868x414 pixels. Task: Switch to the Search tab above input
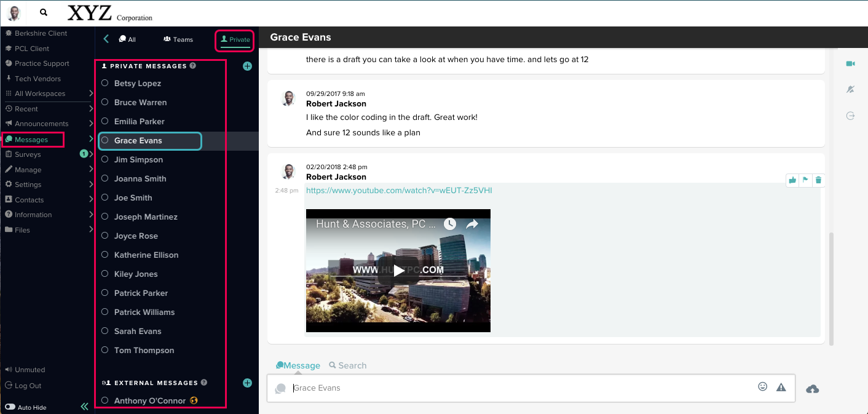[348, 365]
